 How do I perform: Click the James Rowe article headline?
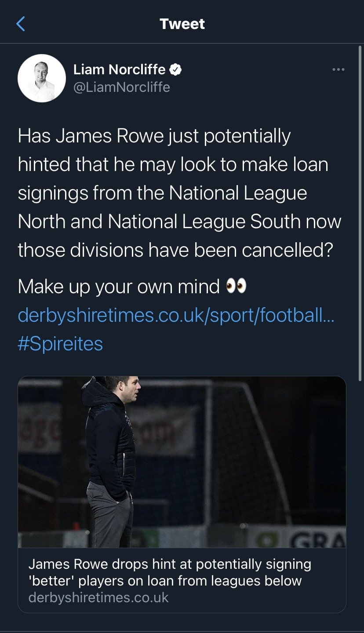tap(170, 572)
